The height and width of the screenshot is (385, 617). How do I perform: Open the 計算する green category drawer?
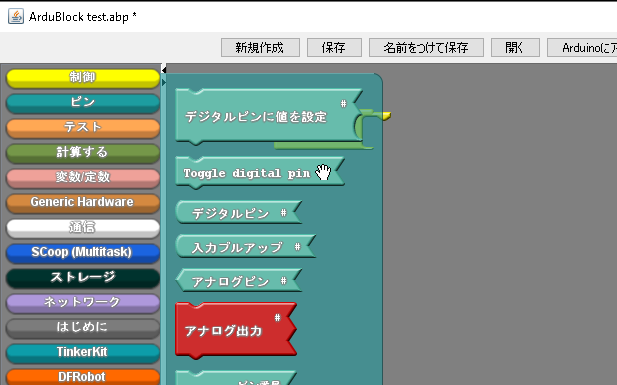[83, 153]
